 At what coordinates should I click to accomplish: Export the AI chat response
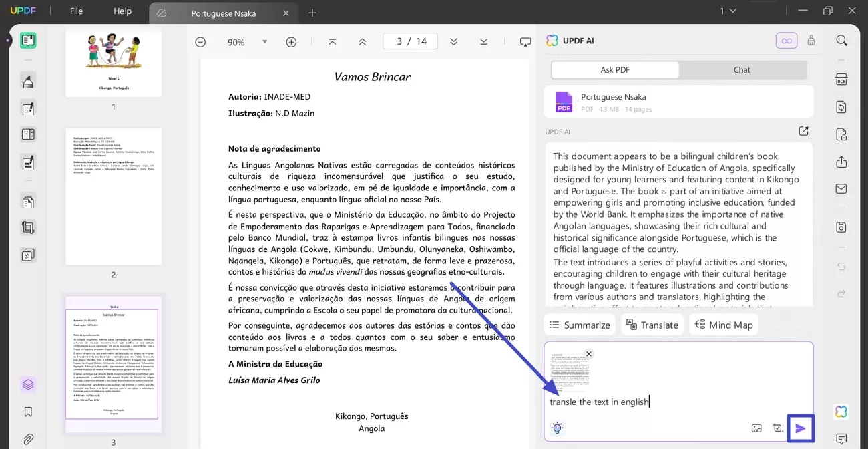[803, 132]
